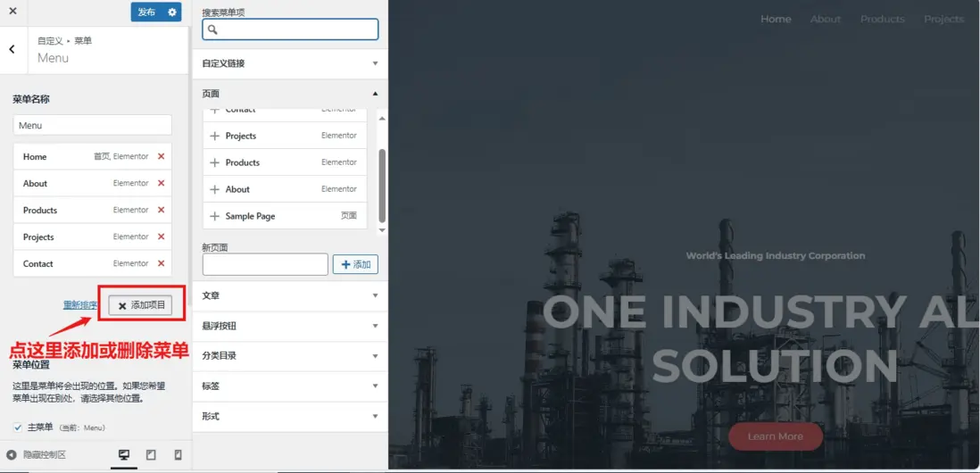Expand the 文章 section
This screenshot has height=473, width=980.
290,295
